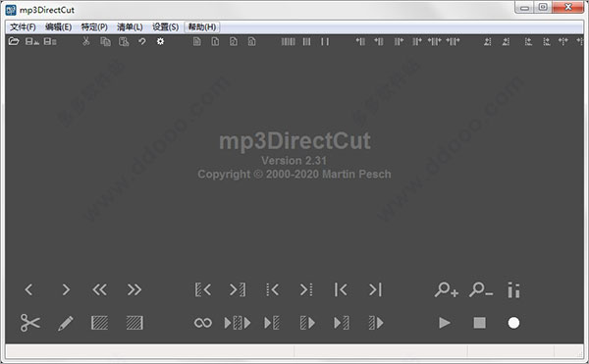Stop playback with the square button

(479, 323)
